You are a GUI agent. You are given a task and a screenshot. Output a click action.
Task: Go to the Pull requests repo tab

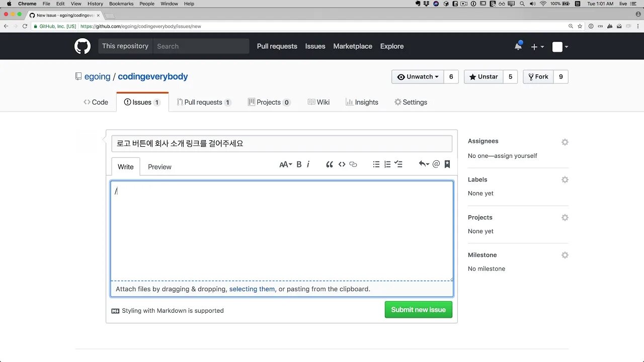204,102
